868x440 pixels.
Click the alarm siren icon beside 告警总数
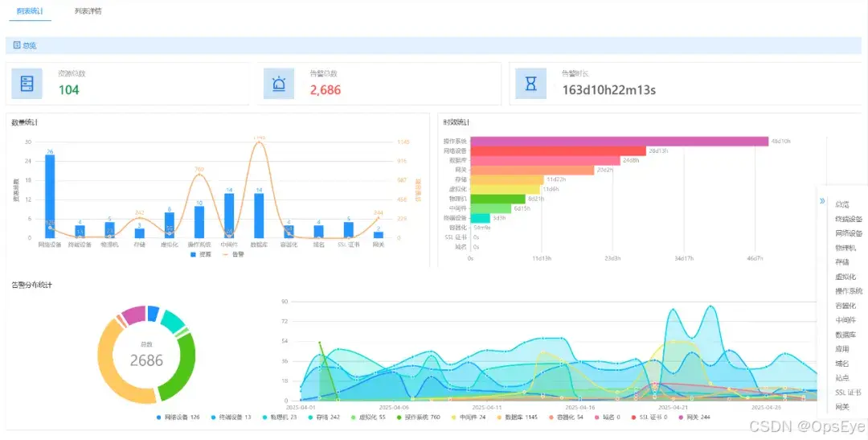[278, 84]
